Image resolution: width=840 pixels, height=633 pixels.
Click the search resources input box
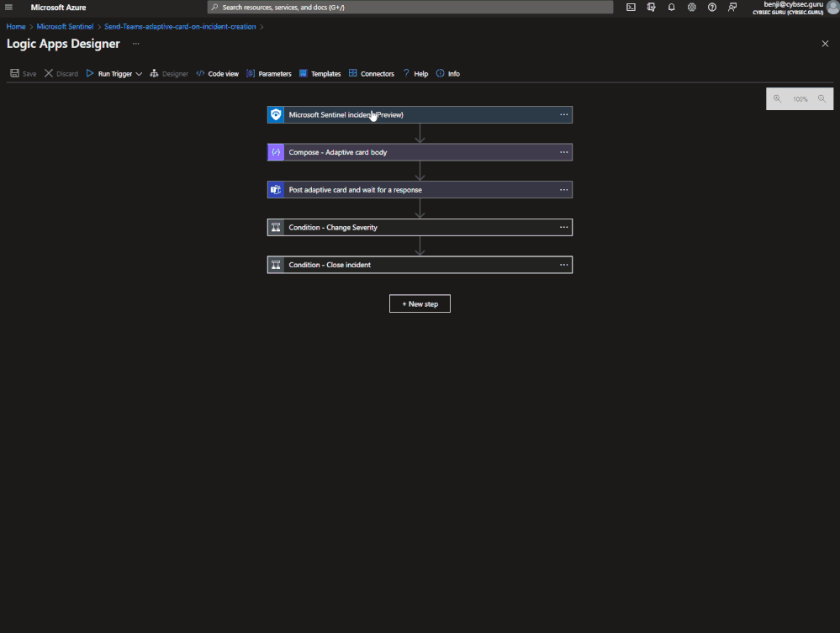click(x=410, y=8)
